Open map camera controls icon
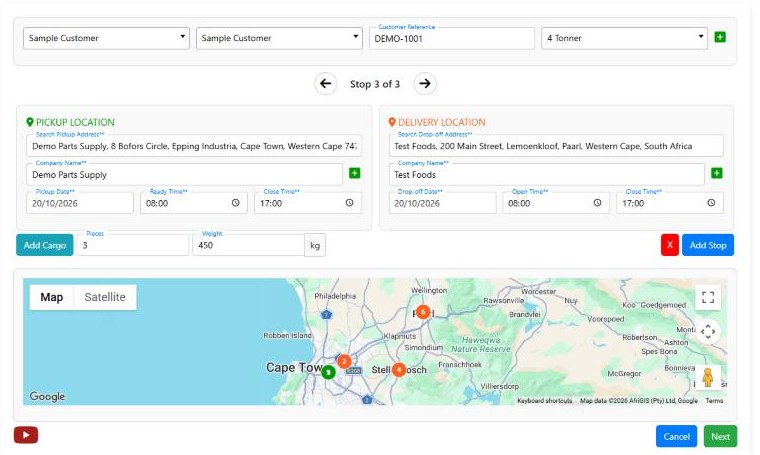Image resolution: width=760 pixels, height=455 pixels. (708, 331)
